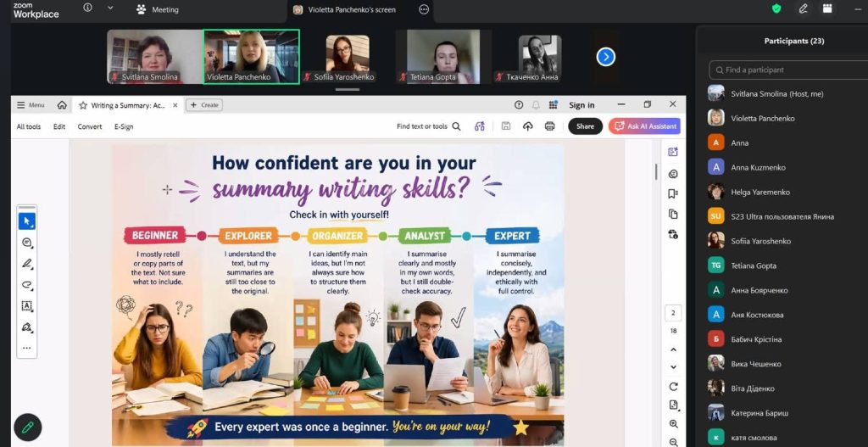Open more options for shared screen
Image resolution: width=868 pixels, height=447 pixels.
[424, 10]
